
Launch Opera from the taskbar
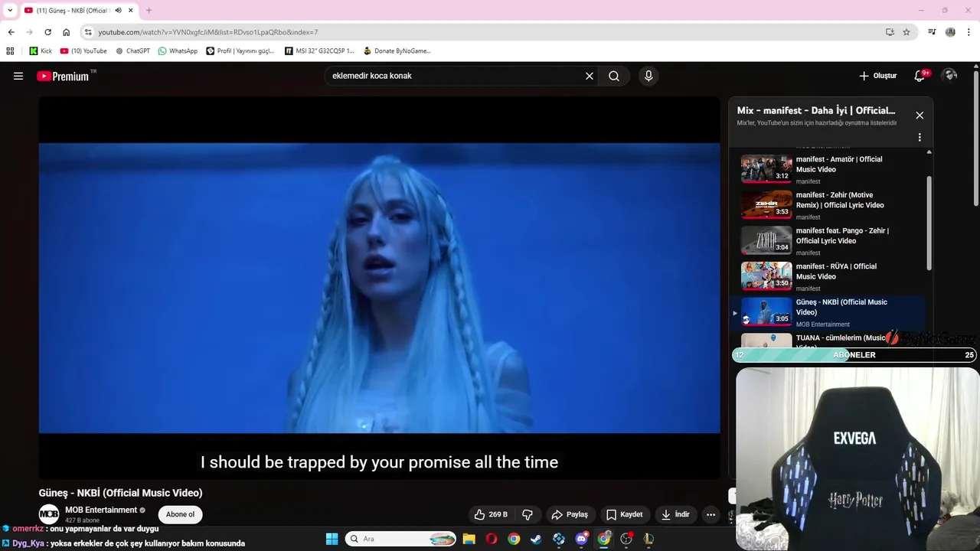tap(492, 539)
